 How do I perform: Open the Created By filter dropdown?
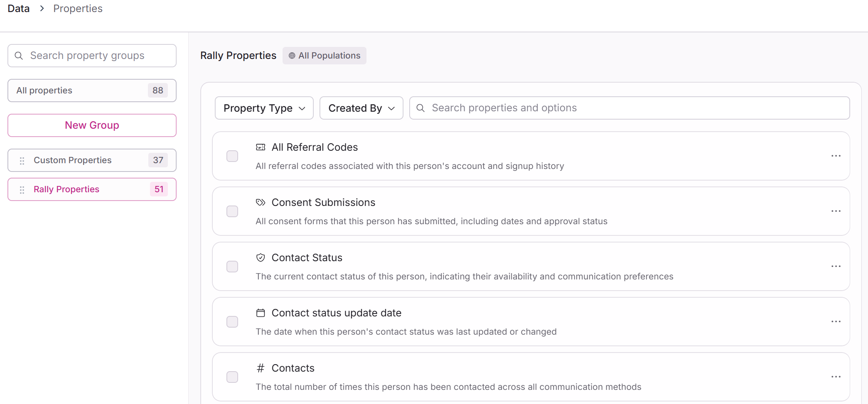[361, 108]
